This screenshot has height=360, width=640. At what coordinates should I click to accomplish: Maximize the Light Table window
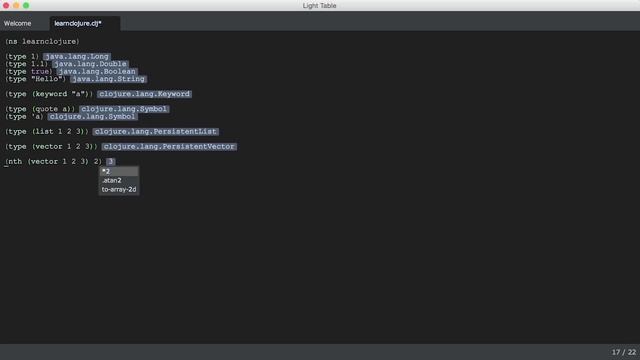26,5
